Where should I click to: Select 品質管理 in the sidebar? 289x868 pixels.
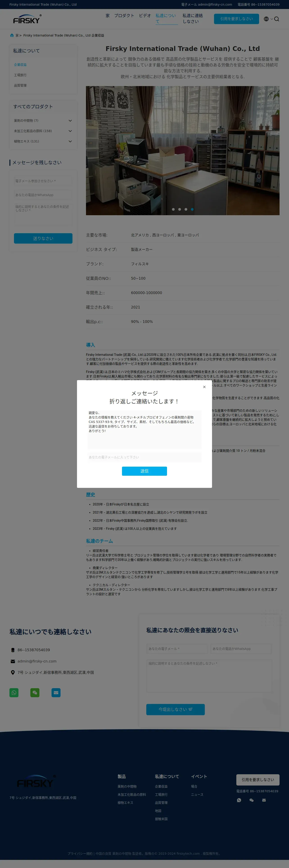[20, 85]
